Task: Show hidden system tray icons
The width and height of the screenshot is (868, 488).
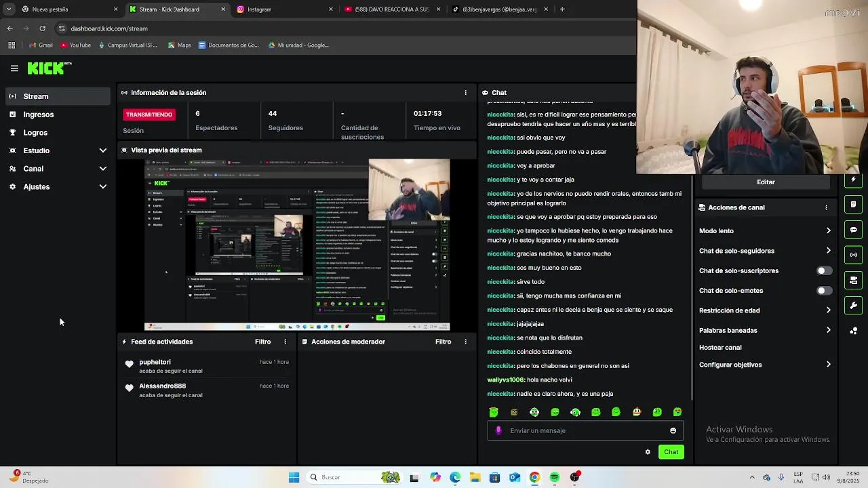Action: click(x=751, y=477)
